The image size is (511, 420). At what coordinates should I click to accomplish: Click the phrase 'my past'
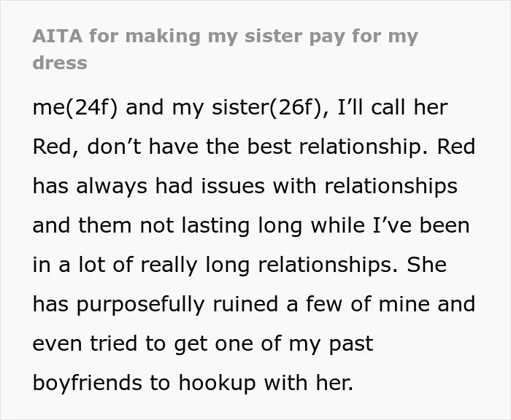(331, 345)
